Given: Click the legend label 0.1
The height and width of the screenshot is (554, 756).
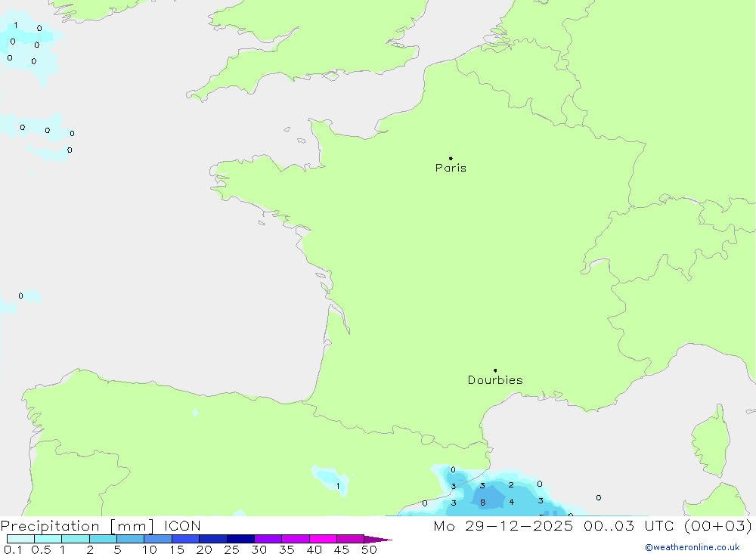Looking at the screenshot, I should [13, 549].
